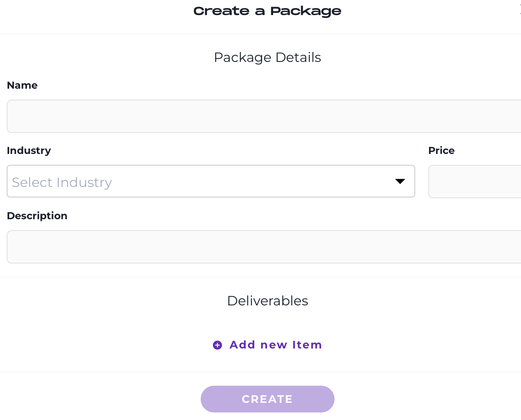Focus the Price input box
The image size is (521, 420).
475,182
